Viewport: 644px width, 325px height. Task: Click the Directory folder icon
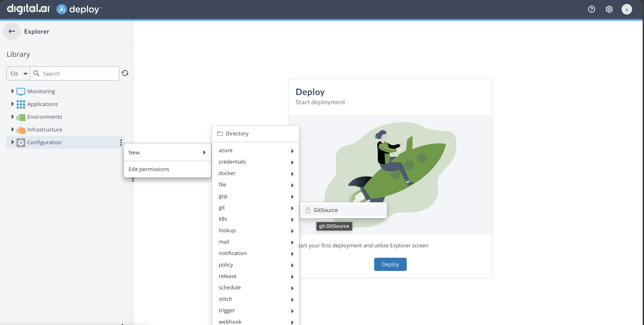[x=220, y=134]
